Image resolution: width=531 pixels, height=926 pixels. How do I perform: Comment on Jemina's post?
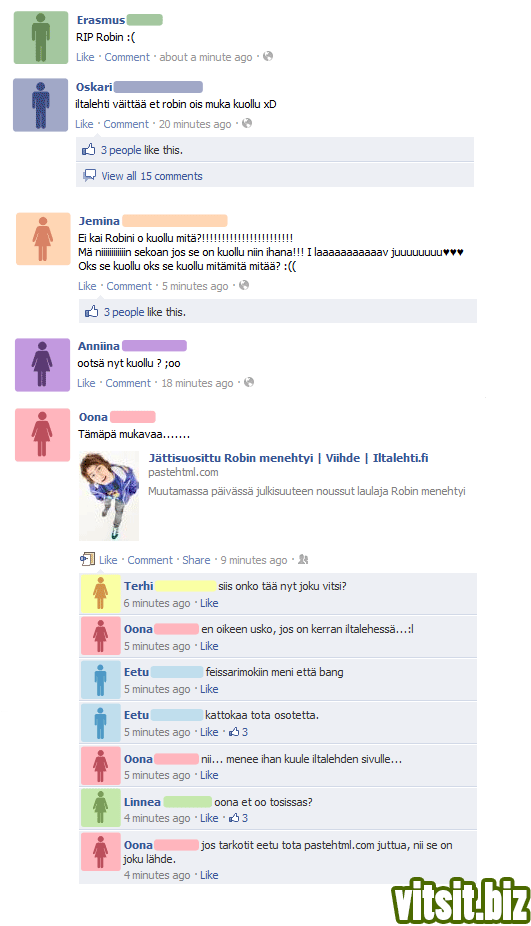click(x=129, y=286)
